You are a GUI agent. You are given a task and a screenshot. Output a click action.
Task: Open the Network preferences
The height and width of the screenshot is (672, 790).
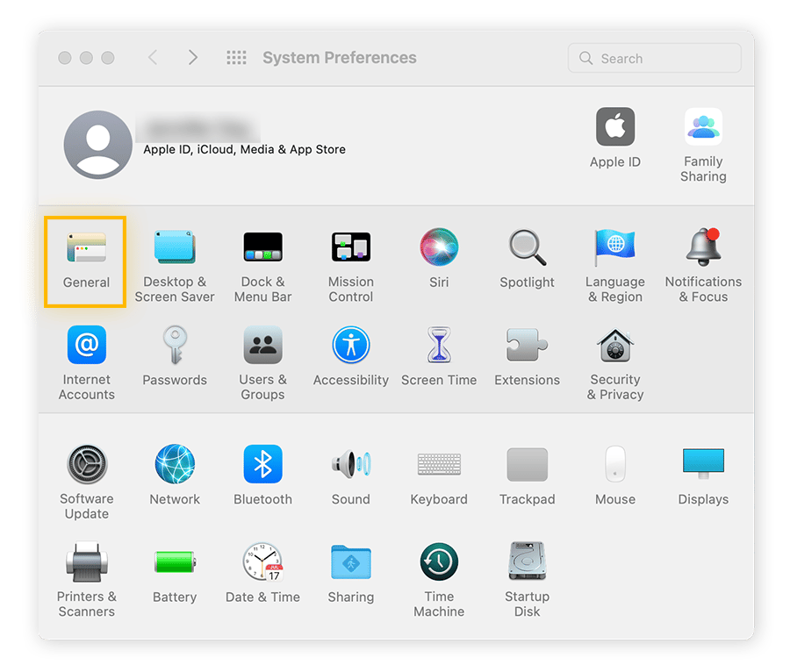click(x=175, y=465)
